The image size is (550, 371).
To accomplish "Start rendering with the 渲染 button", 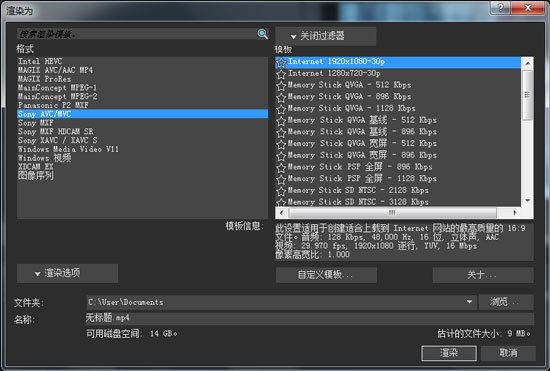I will coord(449,353).
